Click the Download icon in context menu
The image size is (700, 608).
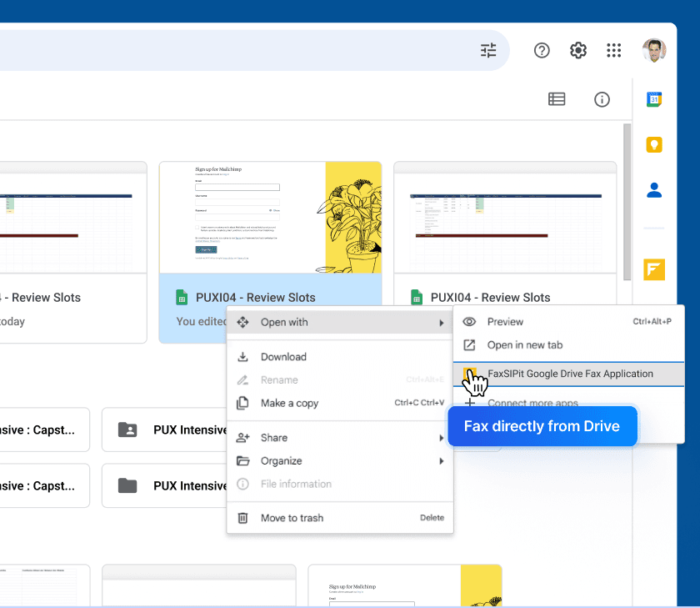pyautogui.click(x=242, y=356)
